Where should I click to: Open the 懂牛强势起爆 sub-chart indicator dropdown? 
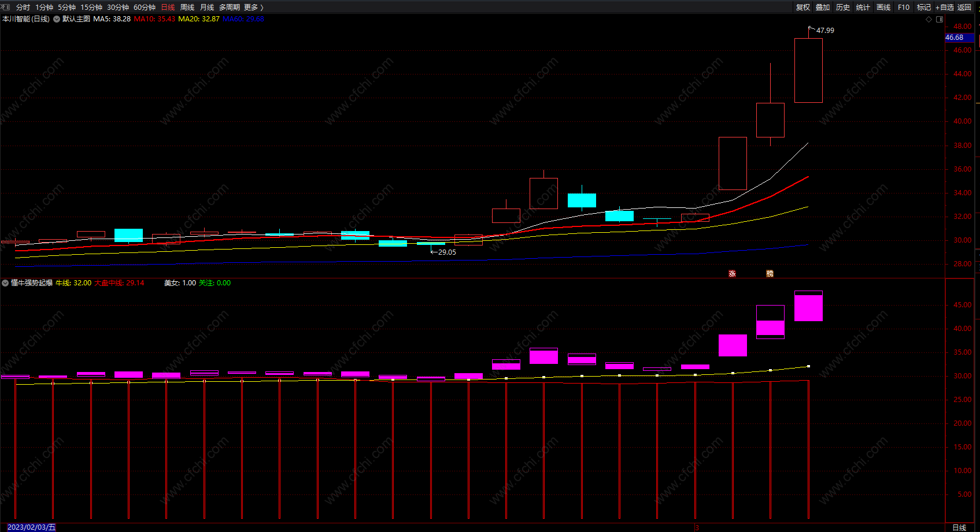5,283
